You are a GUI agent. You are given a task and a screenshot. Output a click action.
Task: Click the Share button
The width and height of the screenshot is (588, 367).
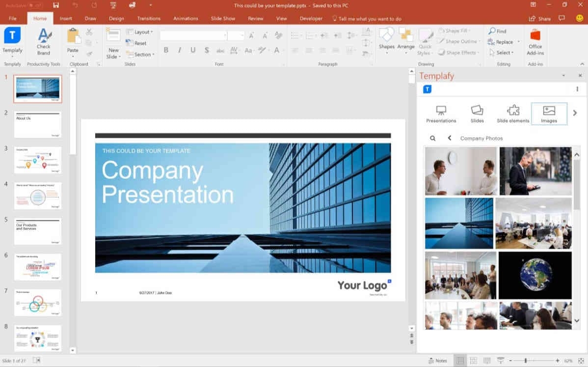(x=539, y=19)
